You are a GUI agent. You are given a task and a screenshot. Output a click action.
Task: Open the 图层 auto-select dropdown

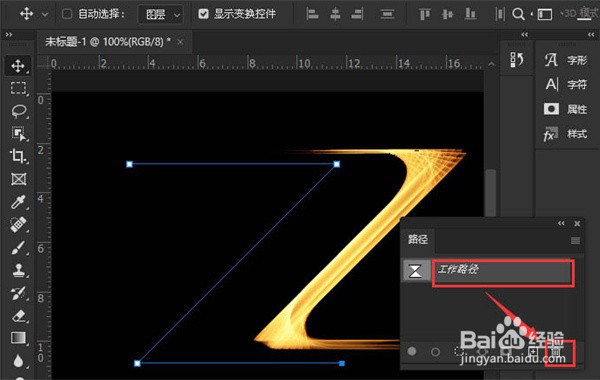click(x=161, y=15)
